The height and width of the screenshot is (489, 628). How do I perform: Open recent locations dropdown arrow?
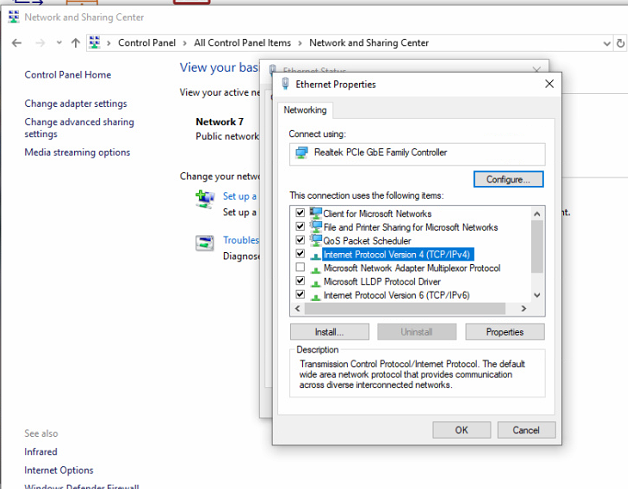pyautogui.click(x=59, y=42)
